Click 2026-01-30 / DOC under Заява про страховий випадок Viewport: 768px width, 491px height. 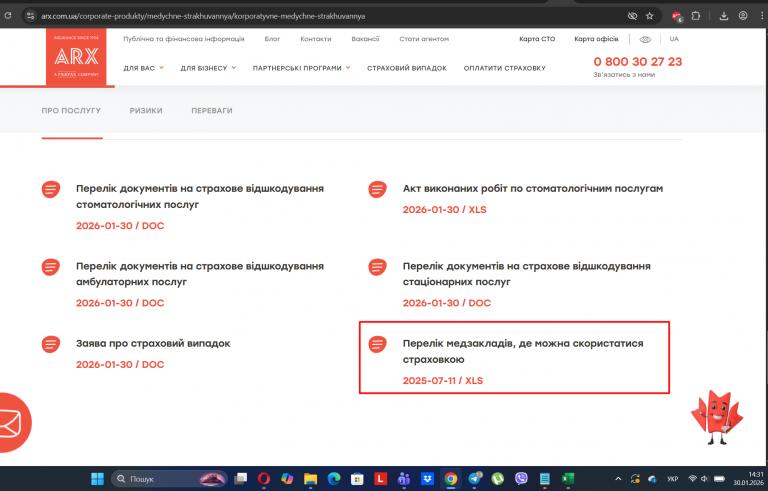coord(120,365)
